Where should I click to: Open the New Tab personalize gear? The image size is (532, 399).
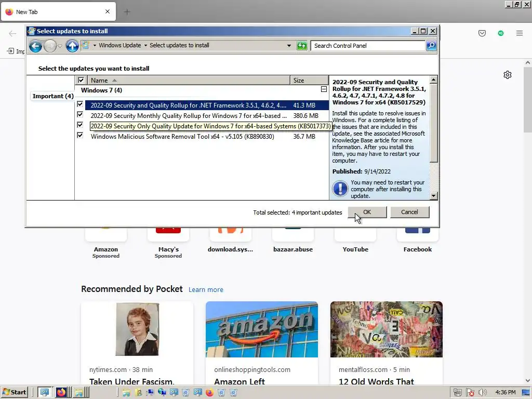click(507, 75)
